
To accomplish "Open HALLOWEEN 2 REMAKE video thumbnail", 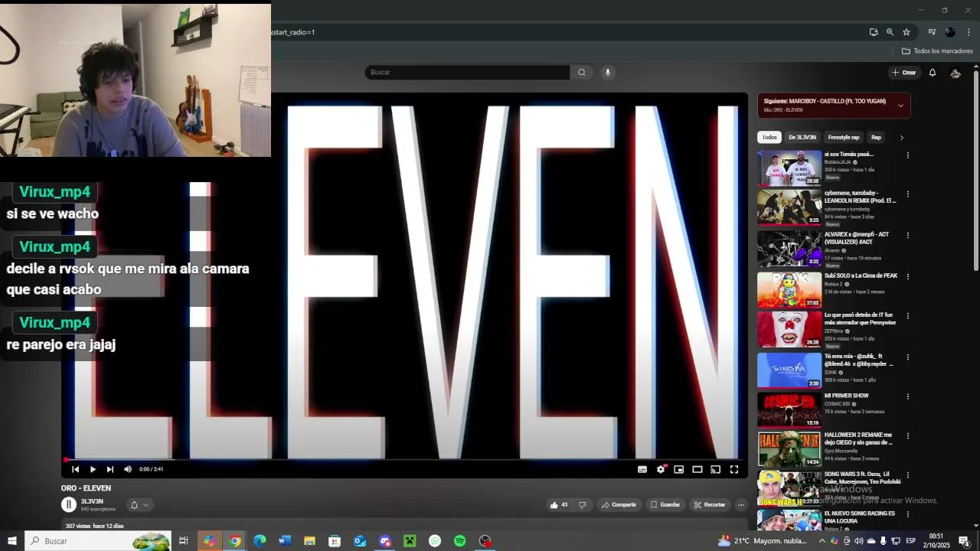I will coord(789,449).
